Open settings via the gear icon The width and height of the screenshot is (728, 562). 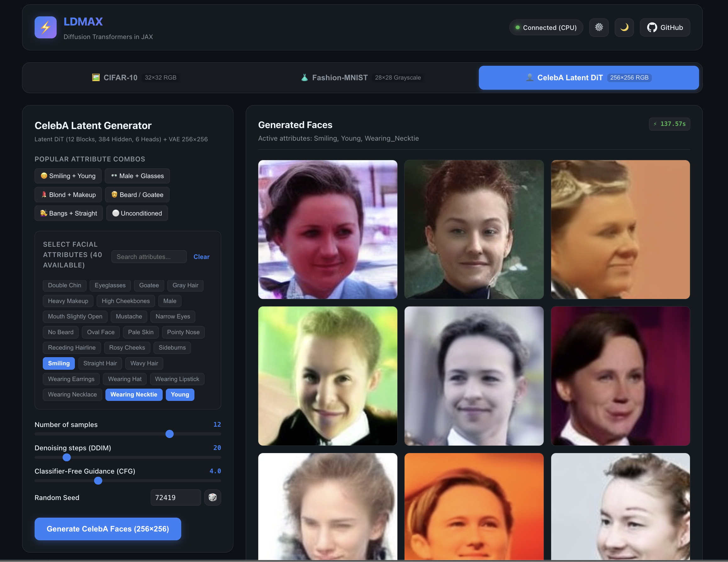coord(599,27)
